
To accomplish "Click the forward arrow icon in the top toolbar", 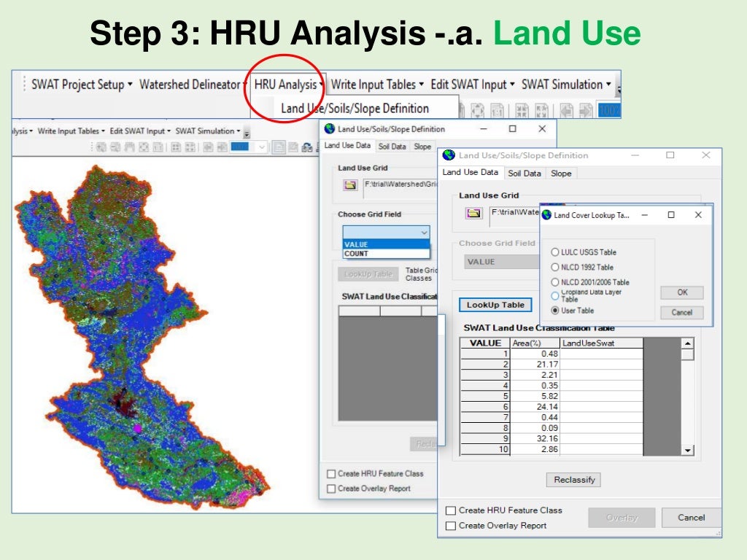I will (x=585, y=110).
